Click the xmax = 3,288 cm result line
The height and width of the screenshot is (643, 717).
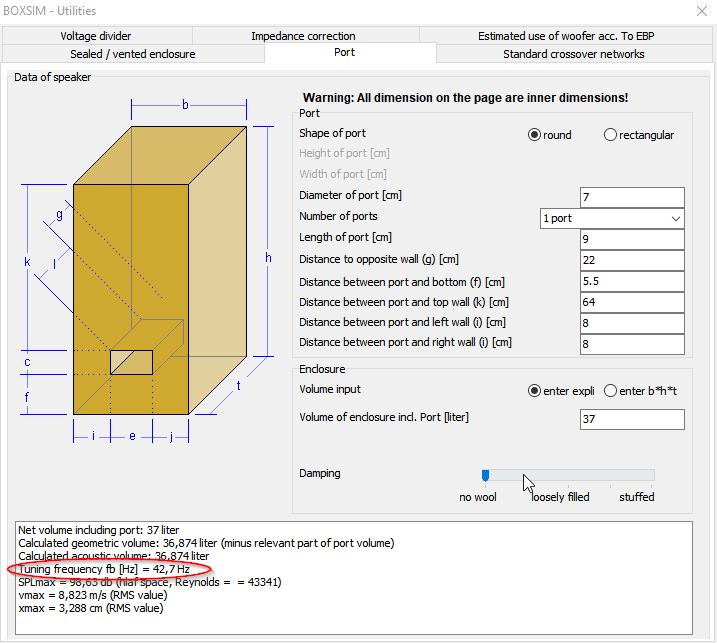tap(91, 608)
